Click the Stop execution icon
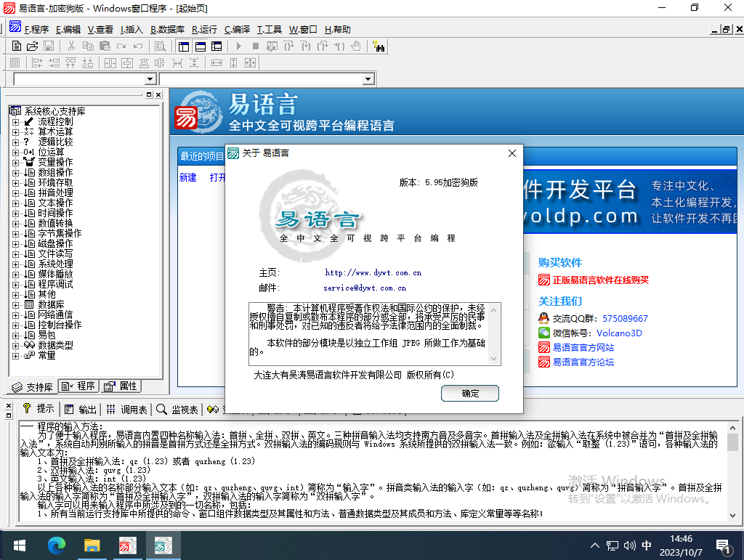744x560 pixels. [255, 45]
